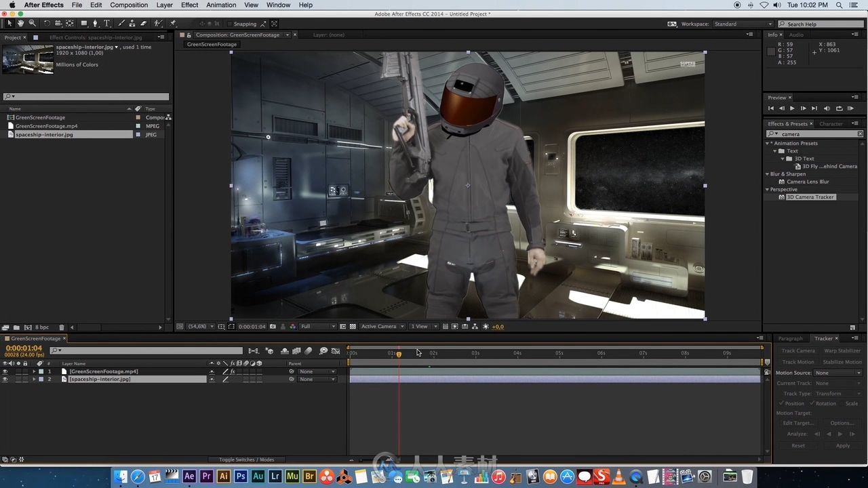Toggle the Position checkbox in Tracker

[x=781, y=403]
